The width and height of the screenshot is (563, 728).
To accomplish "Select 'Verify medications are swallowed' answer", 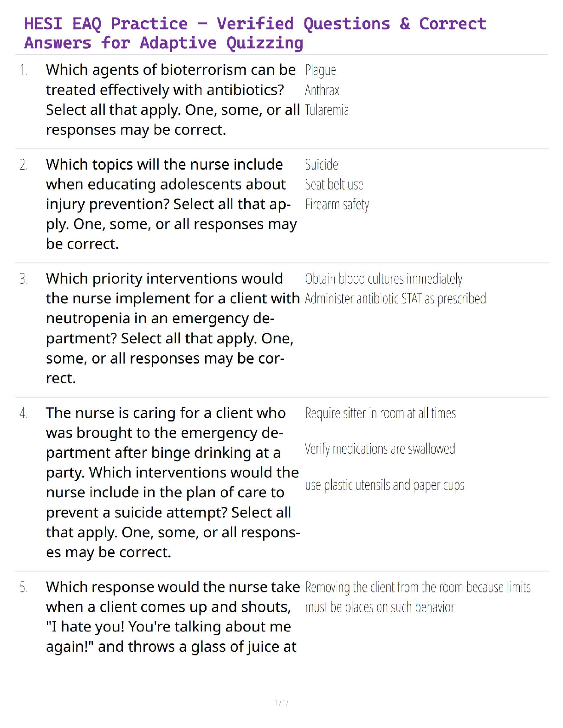I will click(380, 449).
